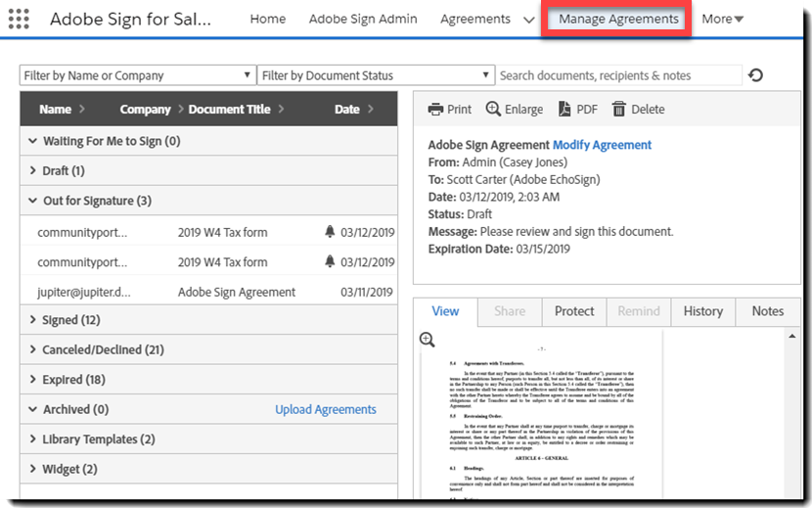Image resolution: width=812 pixels, height=508 pixels.
Task: Click the refresh icon beside search box
Action: click(x=755, y=75)
